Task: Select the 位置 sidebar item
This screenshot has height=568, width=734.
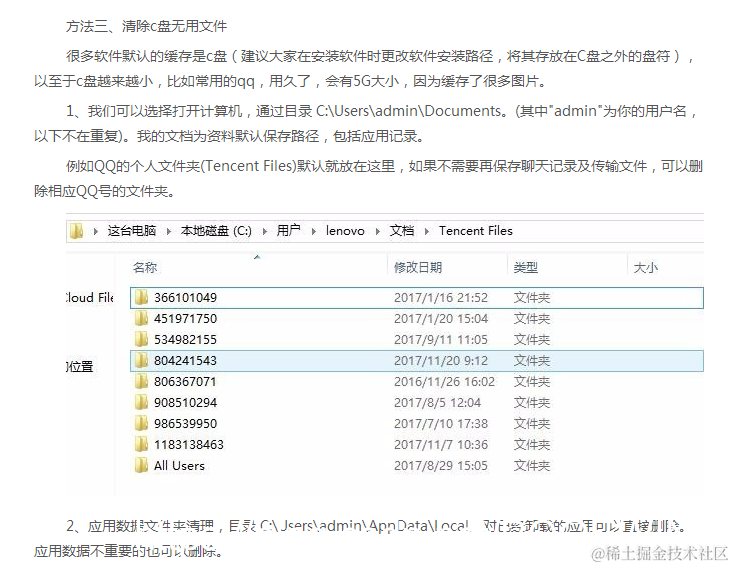Action: point(80,366)
